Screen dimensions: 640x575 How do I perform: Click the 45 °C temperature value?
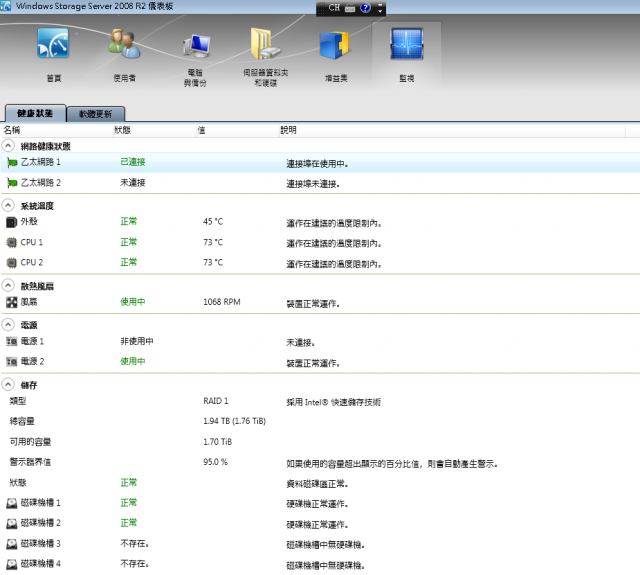coord(213,222)
